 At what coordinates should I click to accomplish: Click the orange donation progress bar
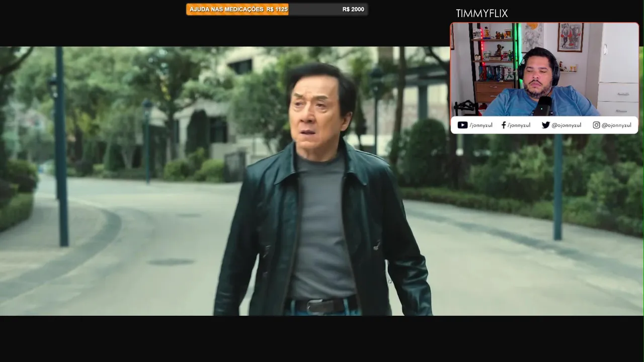[237, 9]
